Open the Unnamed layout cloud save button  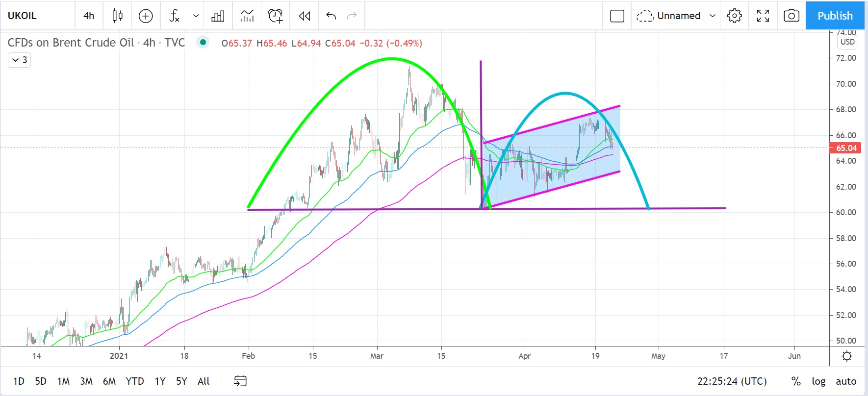click(x=668, y=16)
